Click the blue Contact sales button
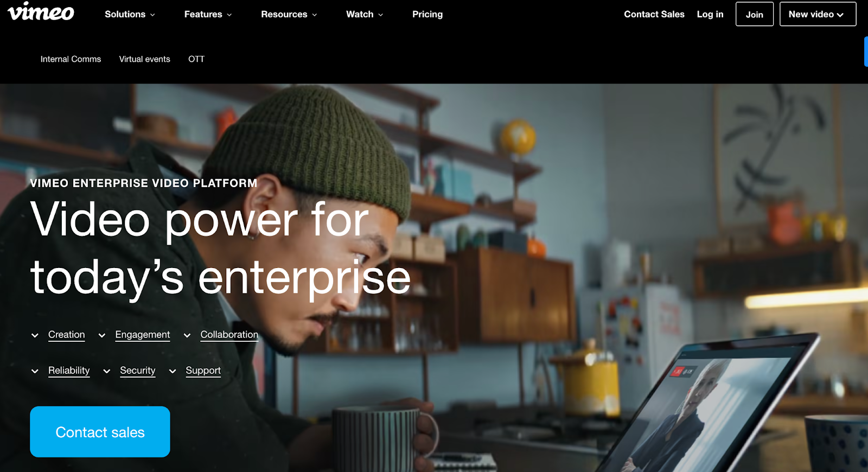Screen dimensions: 868x472 (x=100, y=432)
